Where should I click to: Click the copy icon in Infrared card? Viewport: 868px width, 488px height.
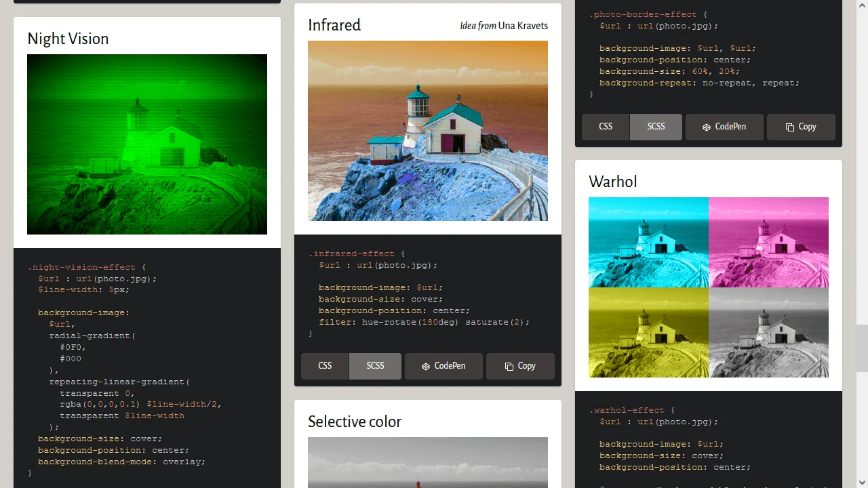509,366
